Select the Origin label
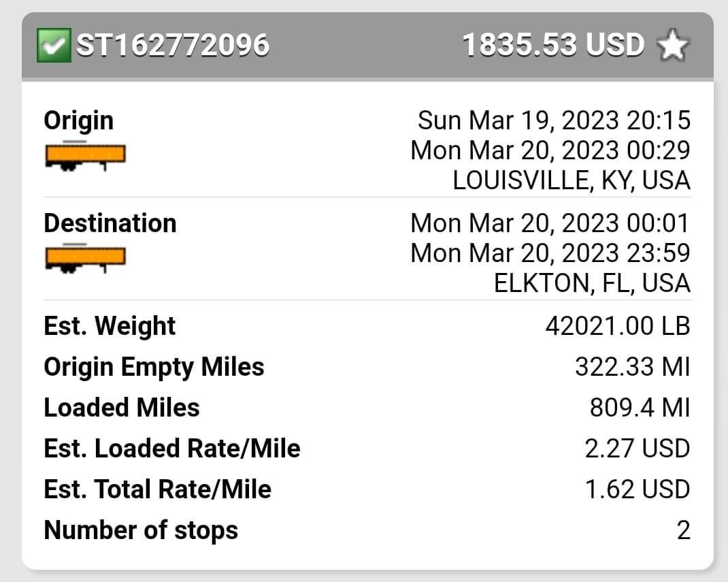Screen dimensions: 728x582 (x=78, y=121)
